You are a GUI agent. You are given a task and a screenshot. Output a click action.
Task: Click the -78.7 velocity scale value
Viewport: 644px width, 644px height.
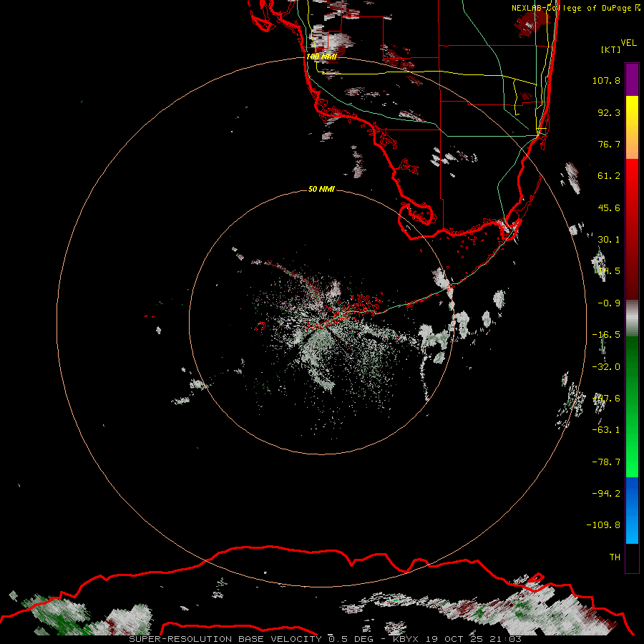[606, 462]
